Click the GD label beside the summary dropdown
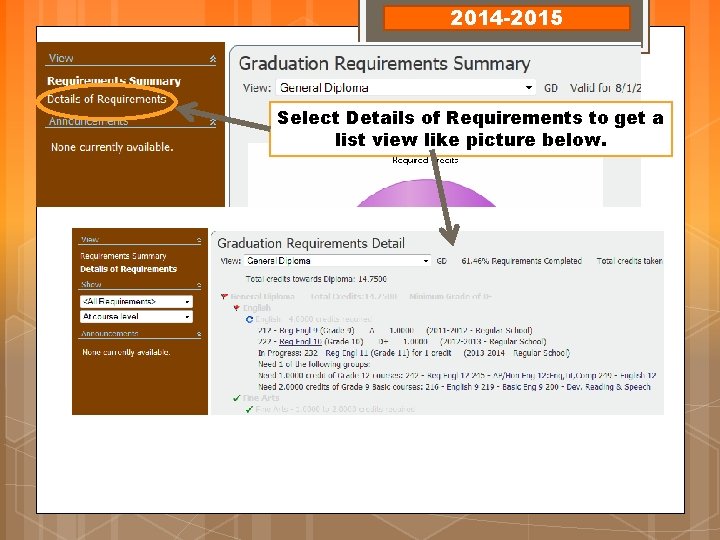The height and width of the screenshot is (540, 720). pyautogui.click(x=551, y=88)
